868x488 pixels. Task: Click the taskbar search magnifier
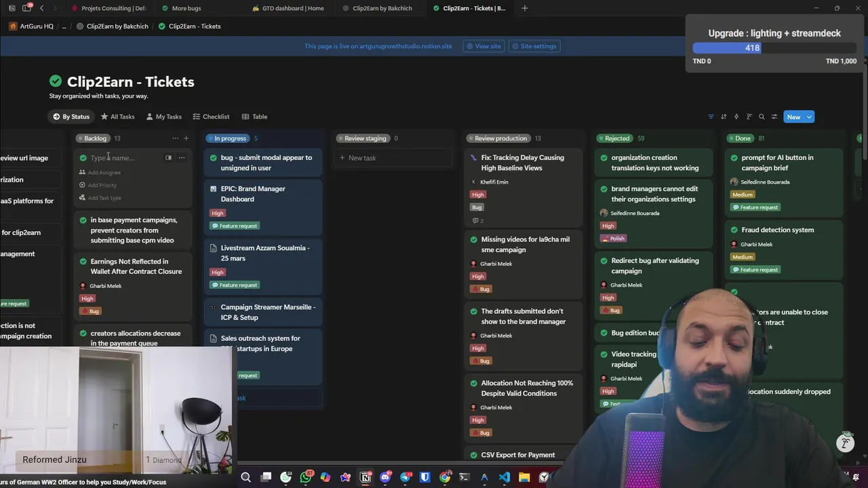[x=246, y=477]
